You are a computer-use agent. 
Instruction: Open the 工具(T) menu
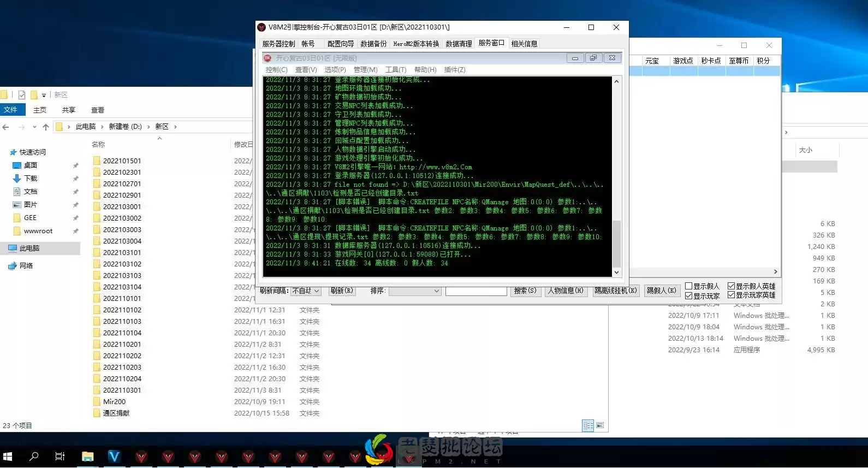pos(396,70)
